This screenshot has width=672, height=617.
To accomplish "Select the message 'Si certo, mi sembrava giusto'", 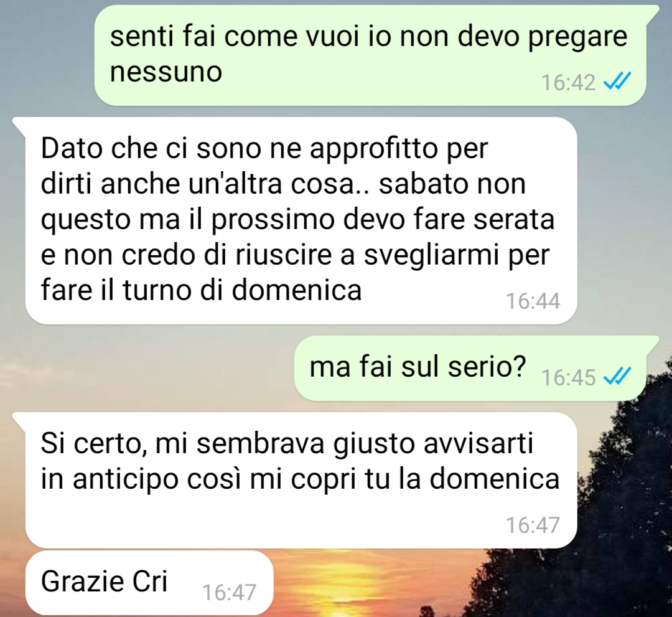I will pyautogui.click(x=295, y=480).
